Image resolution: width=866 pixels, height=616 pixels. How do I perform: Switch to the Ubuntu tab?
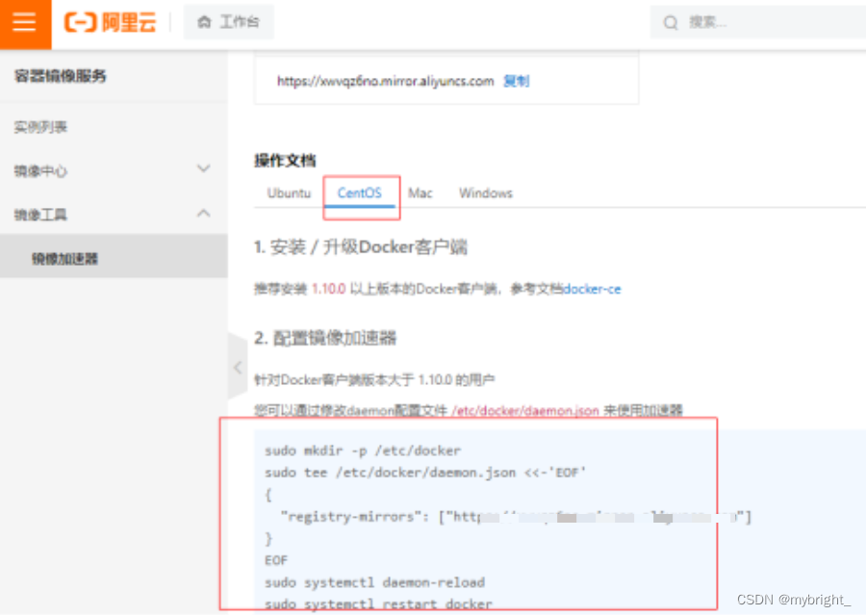click(289, 192)
